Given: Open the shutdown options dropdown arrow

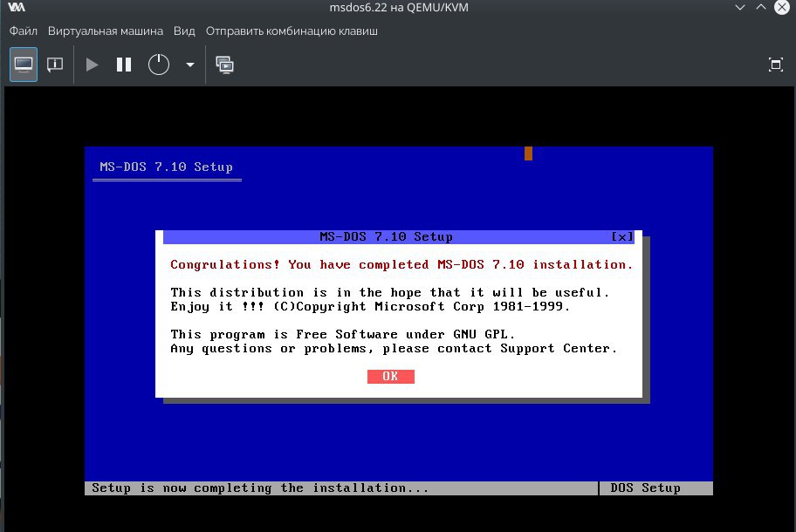Looking at the screenshot, I should tap(190, 65).
